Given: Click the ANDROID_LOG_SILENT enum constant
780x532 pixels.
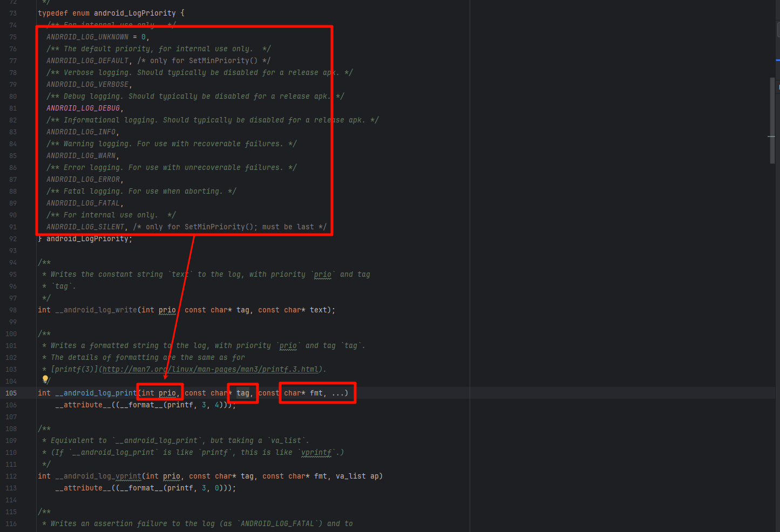Looking at the screenshot, I should [85, 227].
